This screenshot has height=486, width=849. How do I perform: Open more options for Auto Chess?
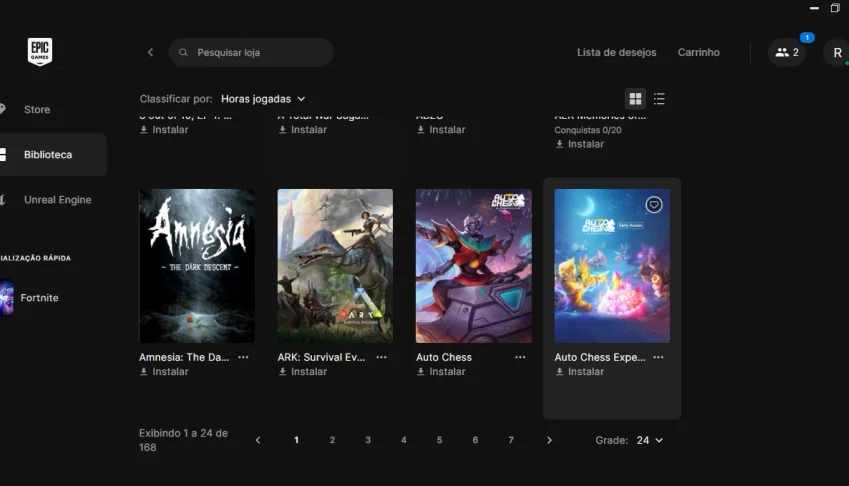pos(520,357)
